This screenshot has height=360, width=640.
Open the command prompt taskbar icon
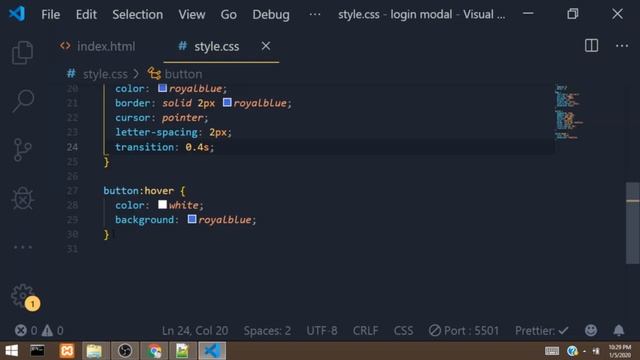tap(38, 351)
